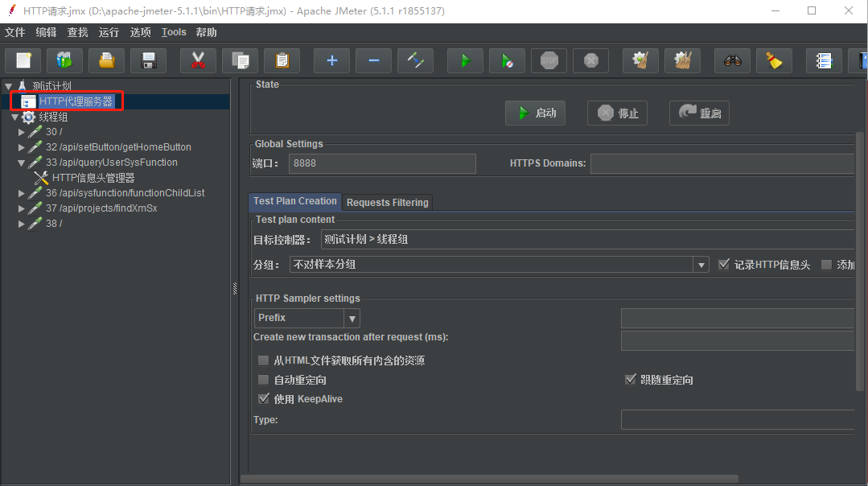Enable the 自动重定向 checkbox
The height and width of the screenshot is (486, 868).
pos(264,380)
